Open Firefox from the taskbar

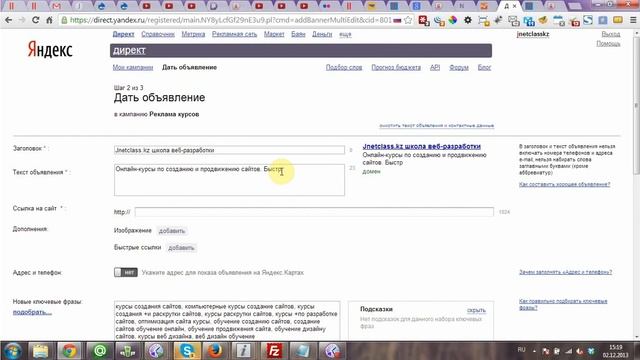[215, 351]
